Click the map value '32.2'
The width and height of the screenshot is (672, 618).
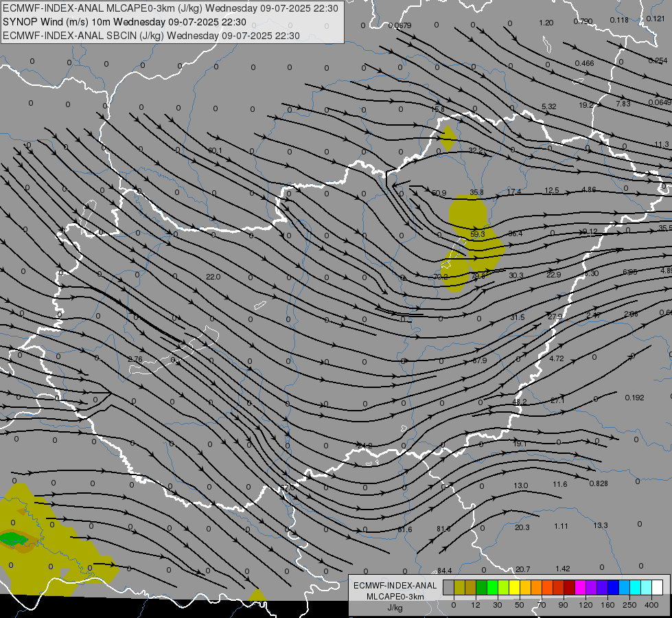(476, 150)
